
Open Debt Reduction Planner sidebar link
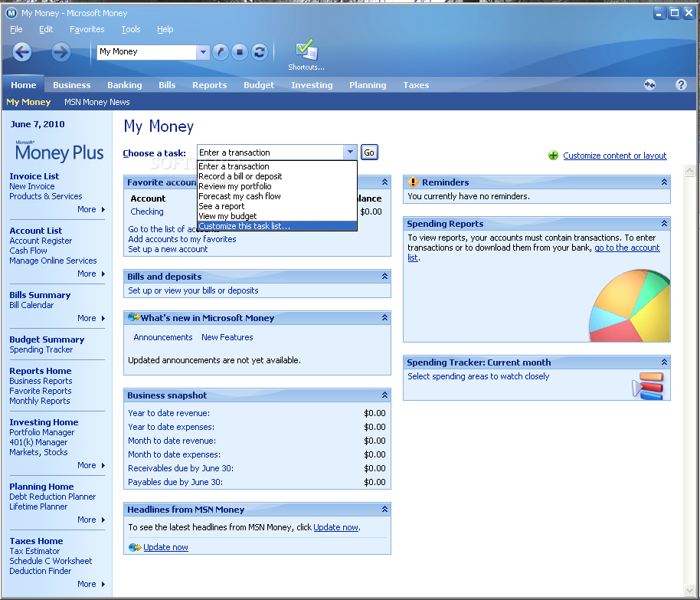pyautogui.click(x=53, y=497)
